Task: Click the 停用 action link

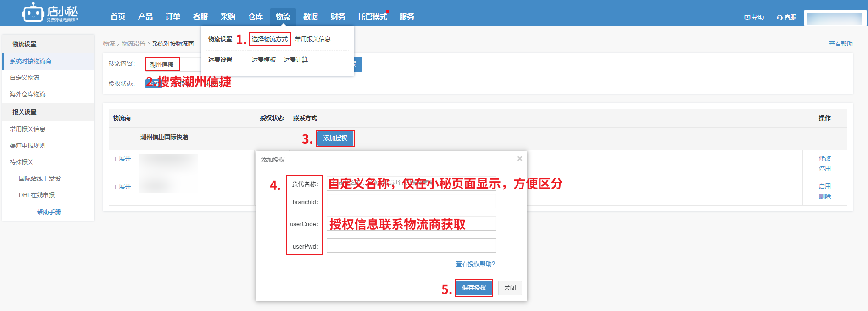Action: [x=825, y=168]
